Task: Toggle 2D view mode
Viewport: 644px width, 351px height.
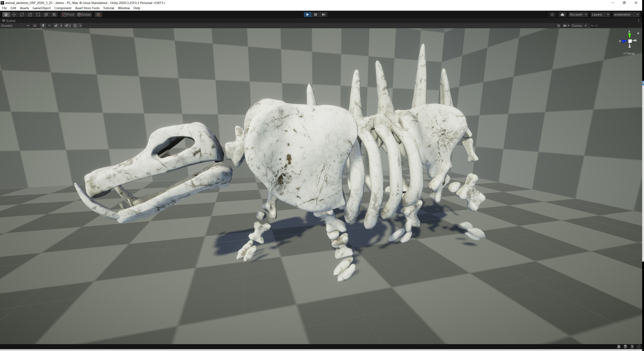Action: click(35, 25)
